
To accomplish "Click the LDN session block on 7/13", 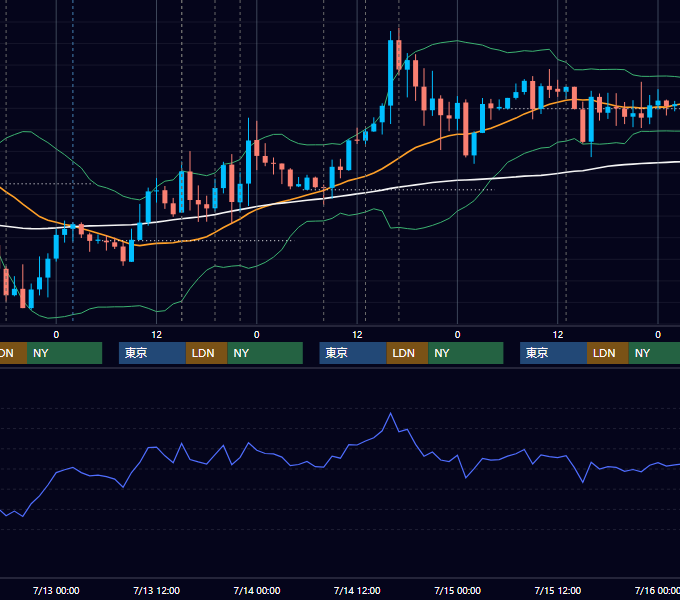I will [206, 353].
